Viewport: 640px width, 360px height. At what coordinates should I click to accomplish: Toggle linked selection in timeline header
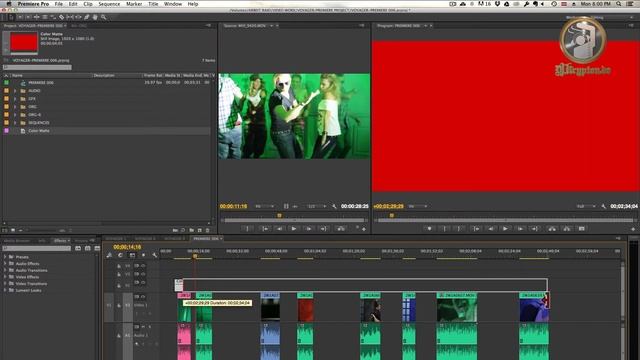point(132,255)
